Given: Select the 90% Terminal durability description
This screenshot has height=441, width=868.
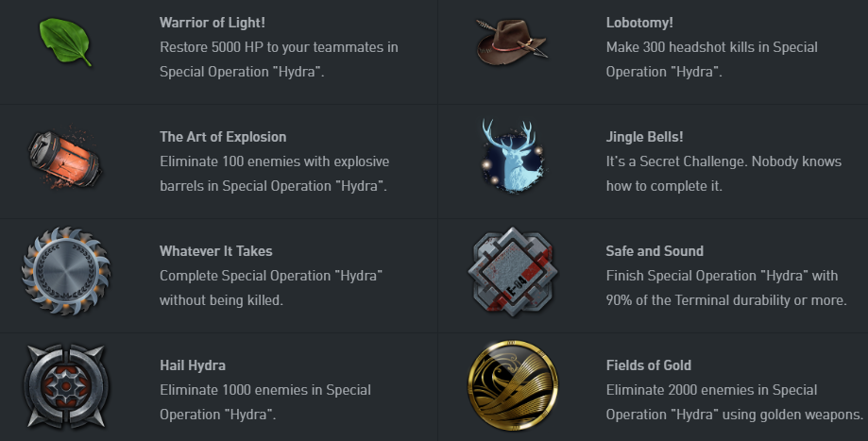Looking at the screenshot, I should [x=726, y=288].
